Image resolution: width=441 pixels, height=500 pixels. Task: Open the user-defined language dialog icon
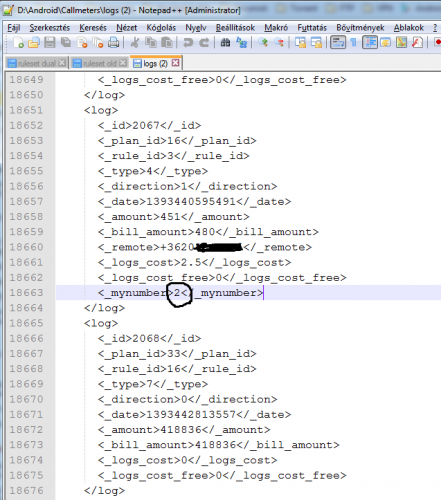point(386,42)
